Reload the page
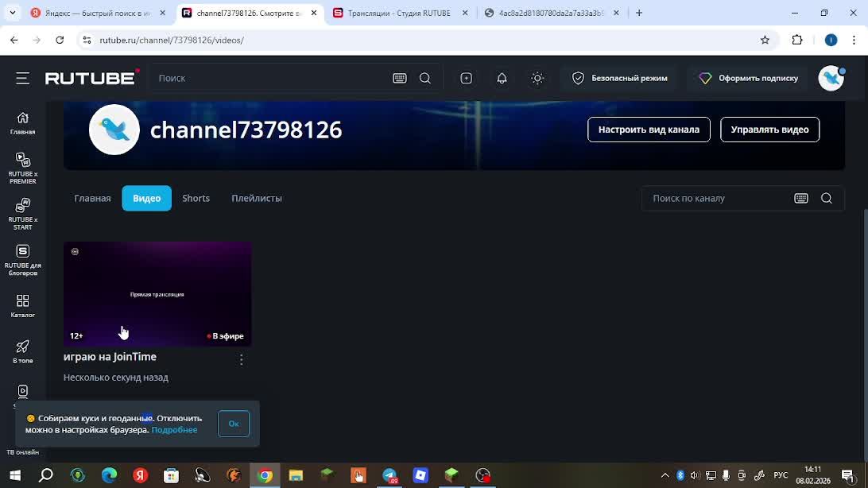Image resolution: width=868 pixels, height=488 pixels. (60, 40)
